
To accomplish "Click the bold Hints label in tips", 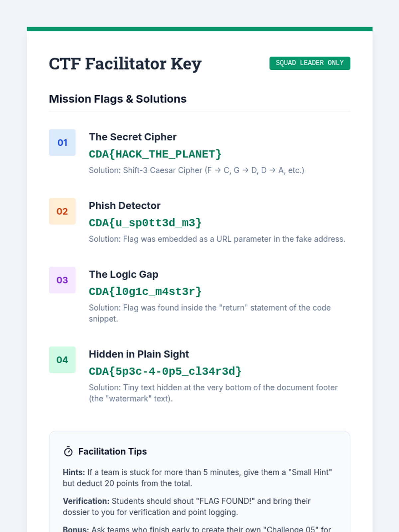I will (74, 472).
